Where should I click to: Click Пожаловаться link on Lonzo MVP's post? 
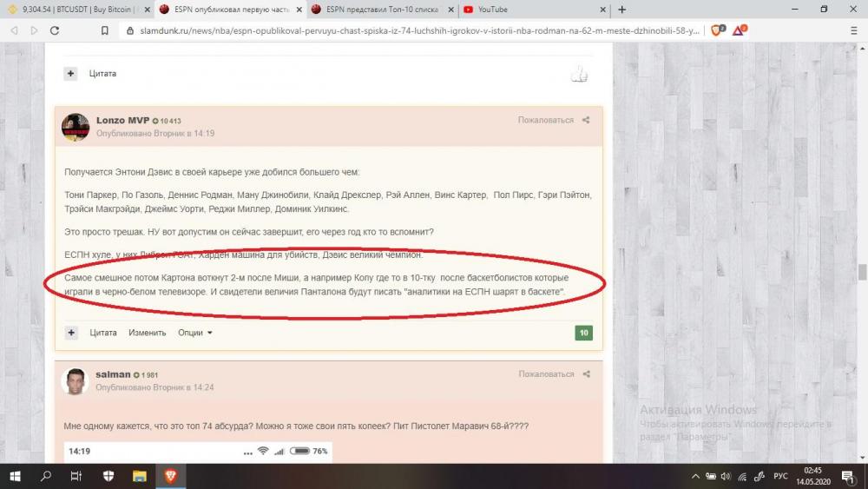coord(545,120)
